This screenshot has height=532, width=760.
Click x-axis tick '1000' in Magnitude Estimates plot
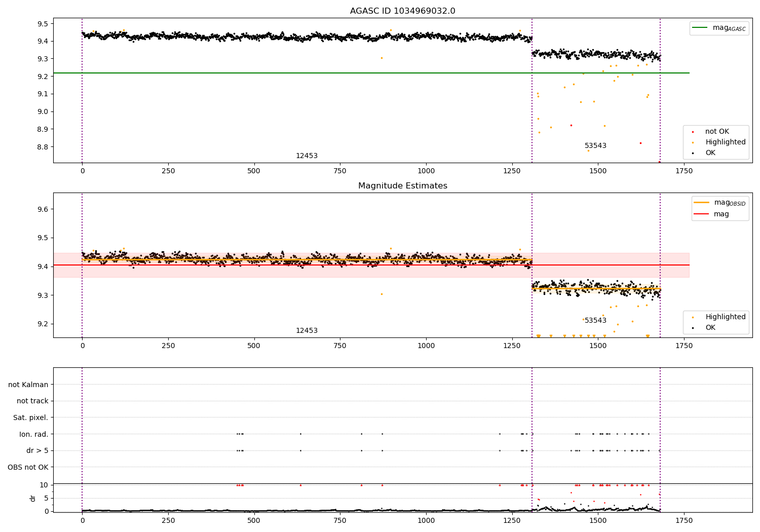pos(426,346)
